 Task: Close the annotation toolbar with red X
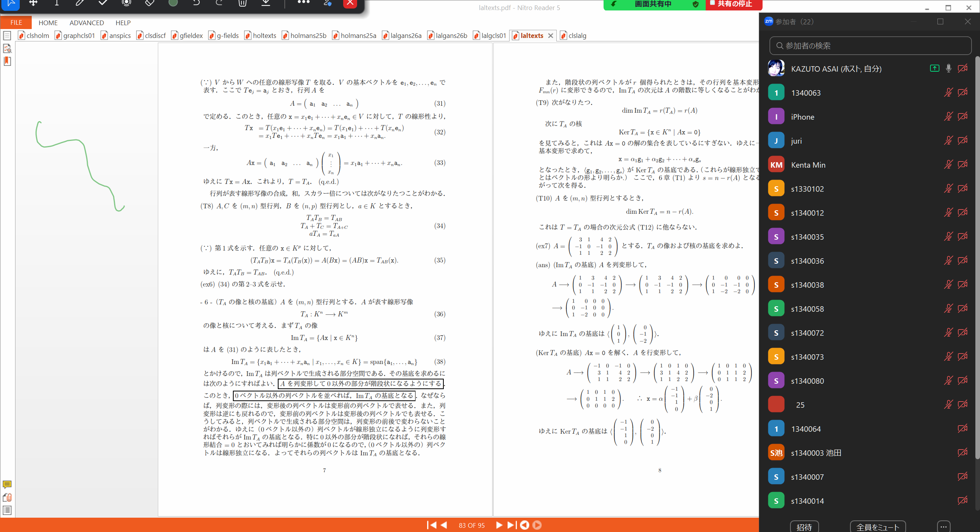350,3
